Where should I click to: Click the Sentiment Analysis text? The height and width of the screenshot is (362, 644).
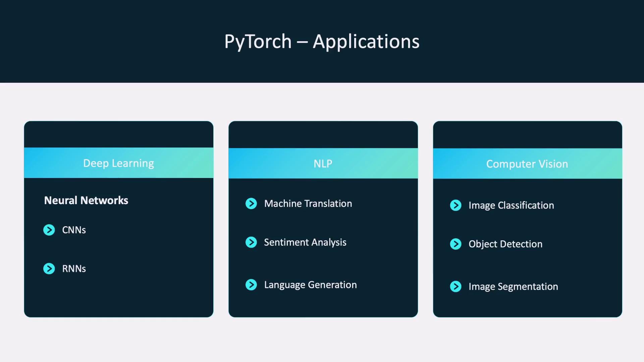(x=305, y=242)
